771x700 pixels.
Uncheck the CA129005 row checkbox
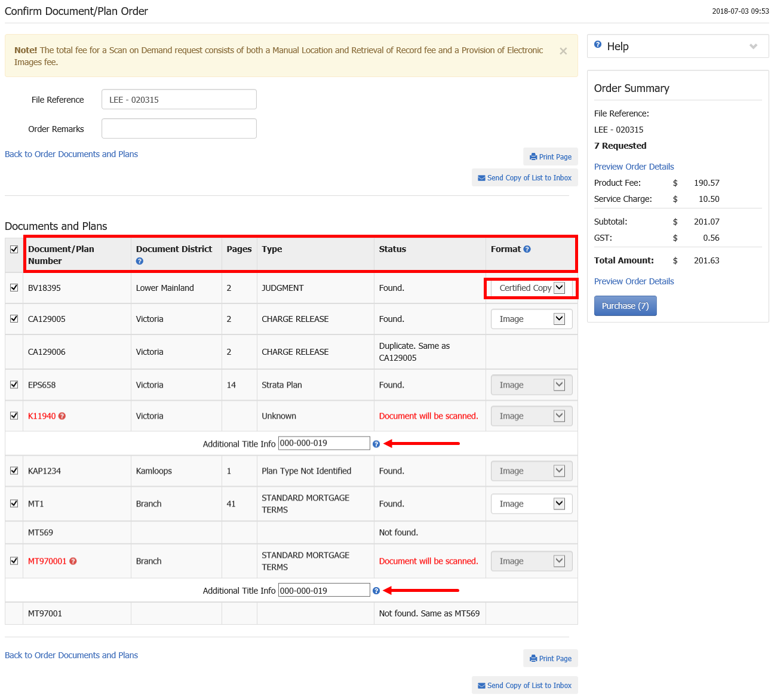(14, 319)
